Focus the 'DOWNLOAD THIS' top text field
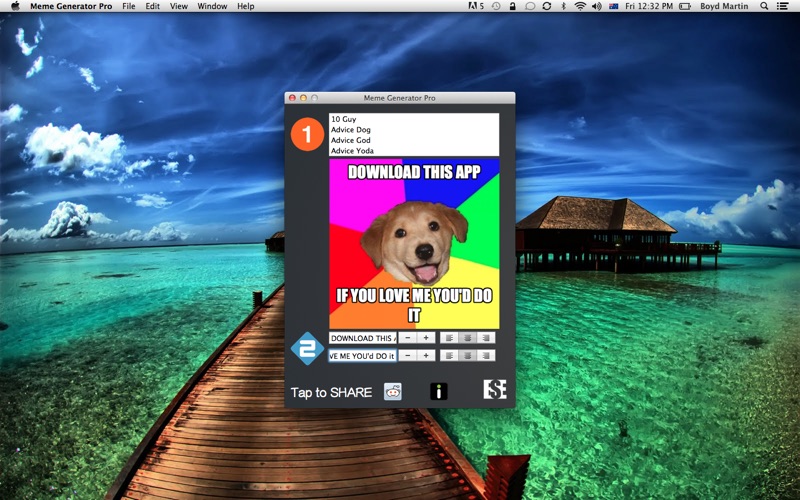 (363, 338)
